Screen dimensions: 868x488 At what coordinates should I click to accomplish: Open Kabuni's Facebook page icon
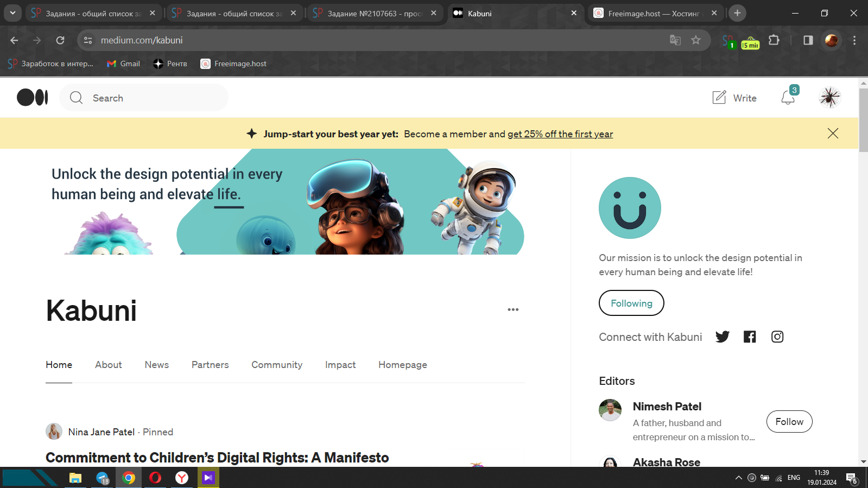pos(750,337)
